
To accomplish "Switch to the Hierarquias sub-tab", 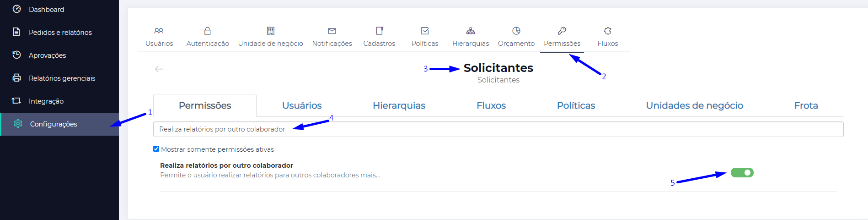I will tap(399, 105).
